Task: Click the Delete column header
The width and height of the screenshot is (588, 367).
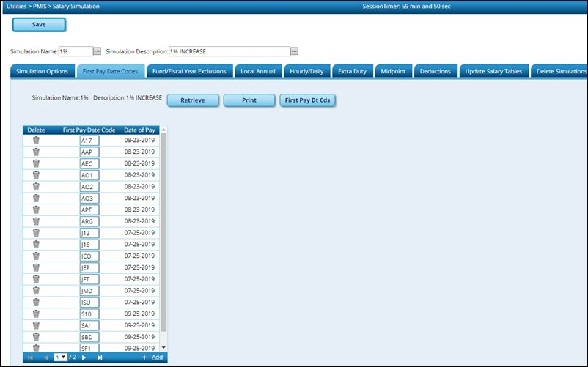Action: pyautogui.click(x=36, y=130)
